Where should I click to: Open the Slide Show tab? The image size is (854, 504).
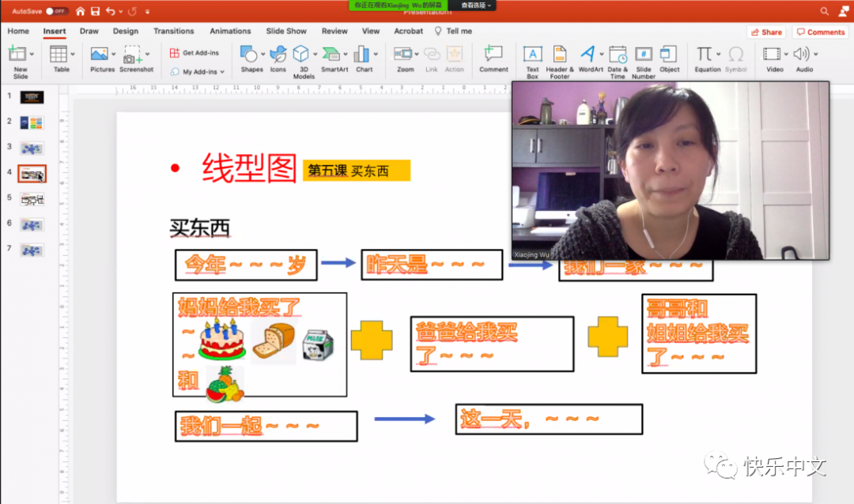point(286,32)
